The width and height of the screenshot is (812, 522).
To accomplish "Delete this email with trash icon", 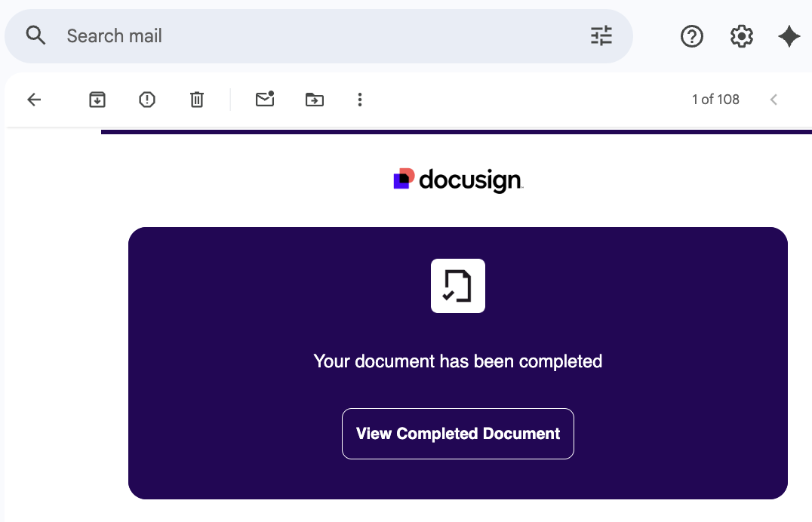I will tap(197, 100).
